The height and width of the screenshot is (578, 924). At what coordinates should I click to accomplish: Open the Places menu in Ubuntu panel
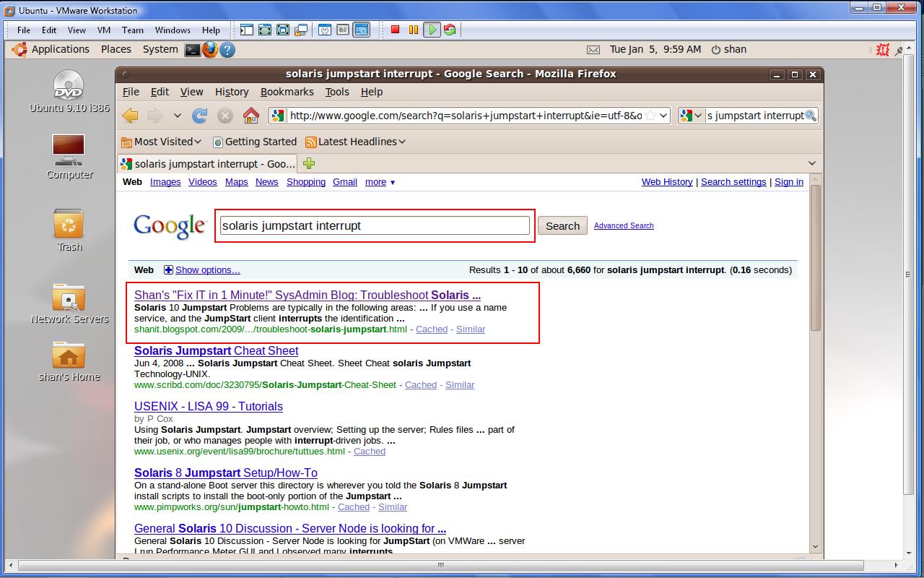tap(115, 49)
